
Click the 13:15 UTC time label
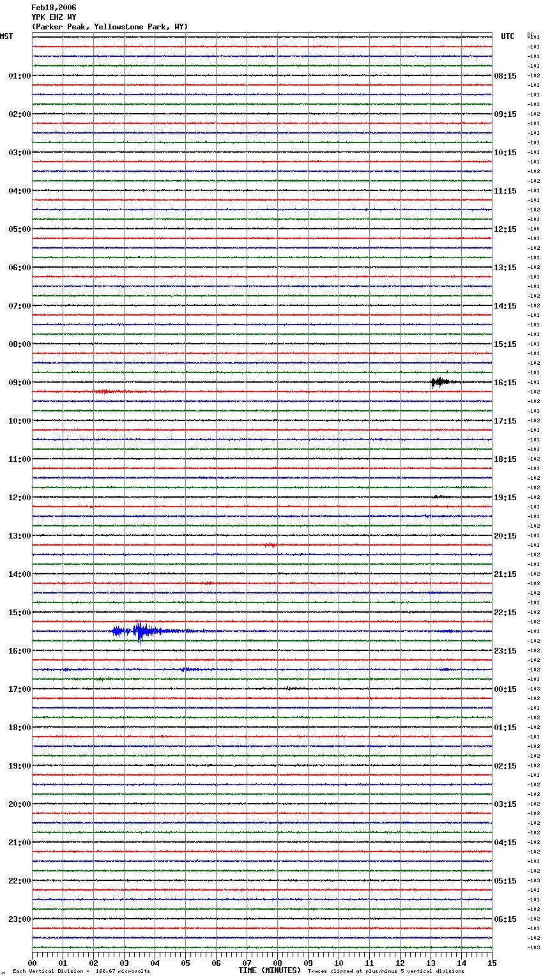pyautogui.click(x=505, y=268)
